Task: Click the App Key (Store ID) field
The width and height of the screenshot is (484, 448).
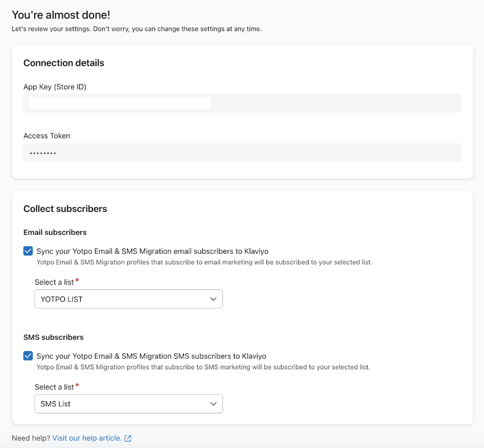Action: (x=242, y=103)
